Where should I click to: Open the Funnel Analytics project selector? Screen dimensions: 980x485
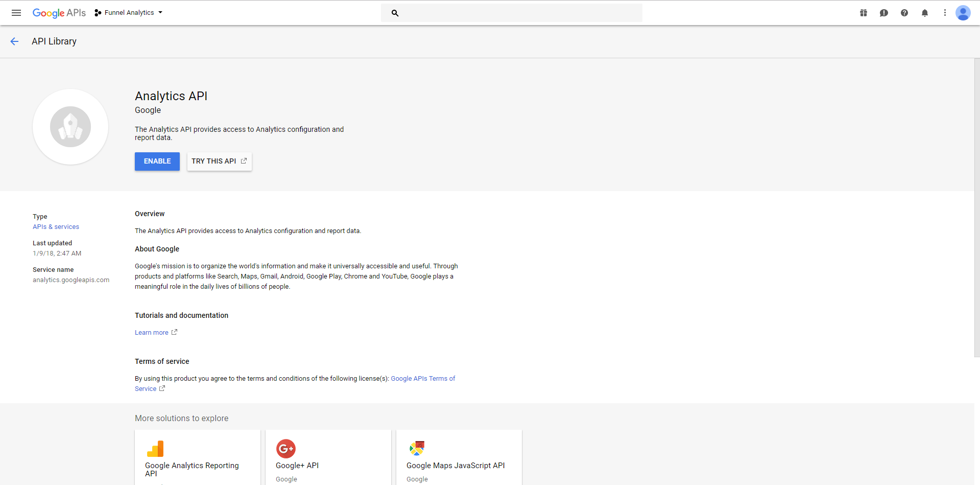129,13
